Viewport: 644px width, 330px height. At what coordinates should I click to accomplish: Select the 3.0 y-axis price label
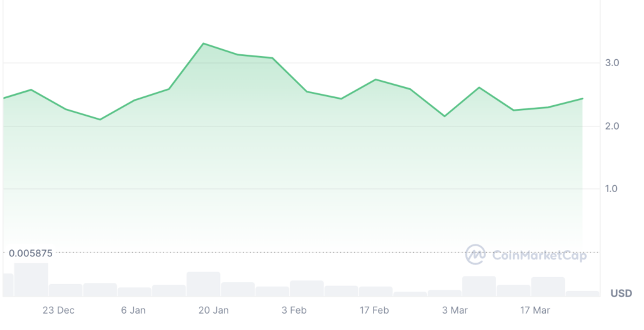pyautogui.click(x=612, y=63)
